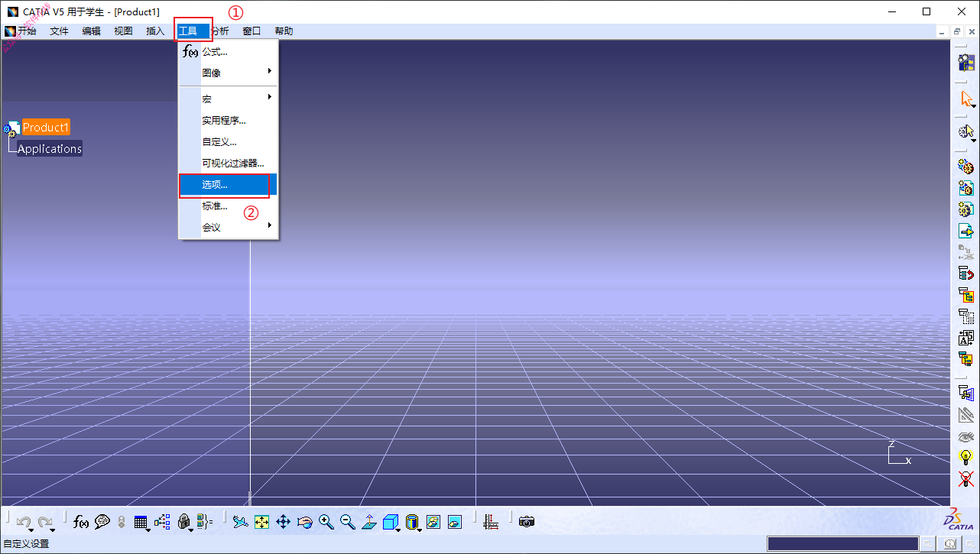Open the 窗口 menu
This screenshot has width=980, height=554.
tap(251, 31)
